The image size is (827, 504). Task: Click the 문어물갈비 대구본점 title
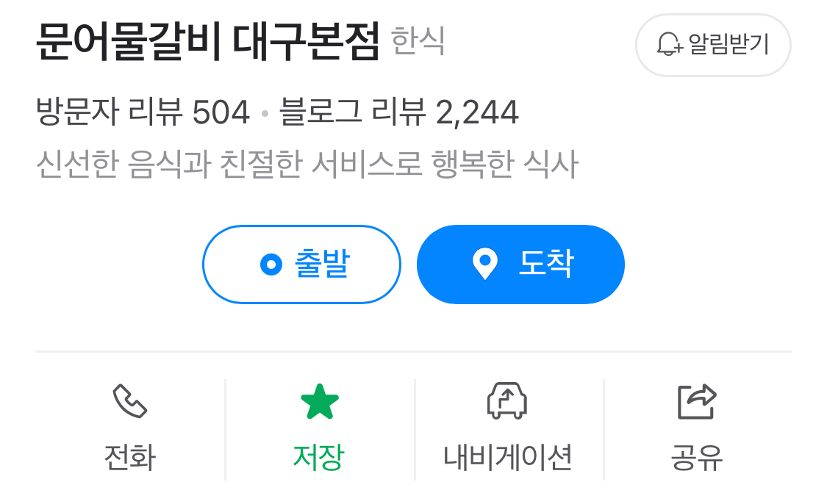pyautogui.click(x=207, y=41)
